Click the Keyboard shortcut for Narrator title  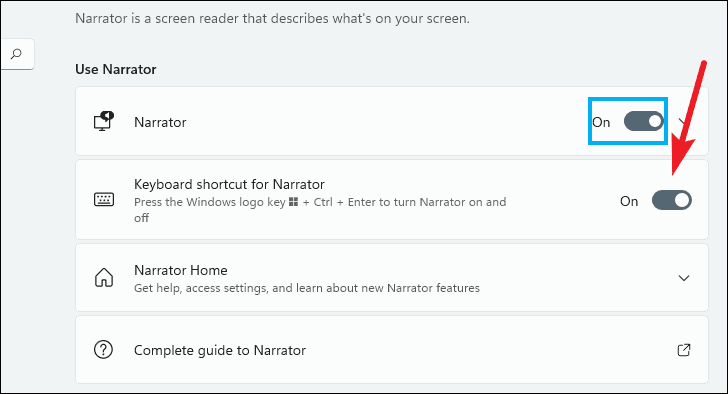tap(229, 184)
